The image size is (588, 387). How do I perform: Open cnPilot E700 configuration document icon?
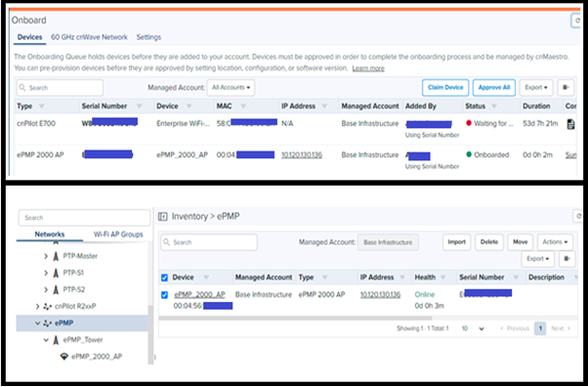tap(570, 124)
